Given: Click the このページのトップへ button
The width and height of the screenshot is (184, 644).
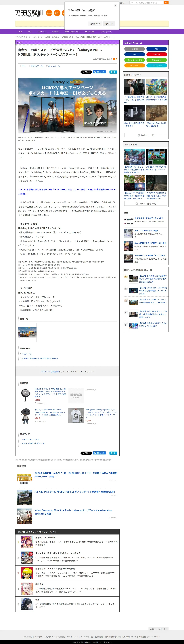Looking at the screenshot, I should [159, 629].
